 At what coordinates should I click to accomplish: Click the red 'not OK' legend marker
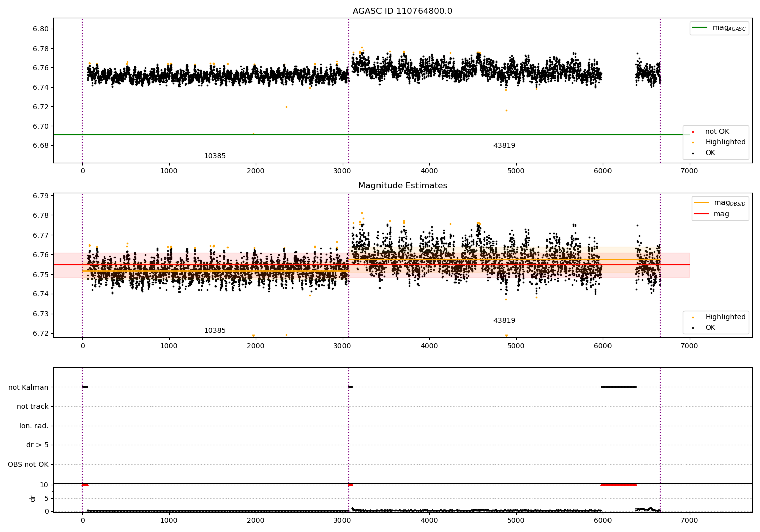click(693, 132)
